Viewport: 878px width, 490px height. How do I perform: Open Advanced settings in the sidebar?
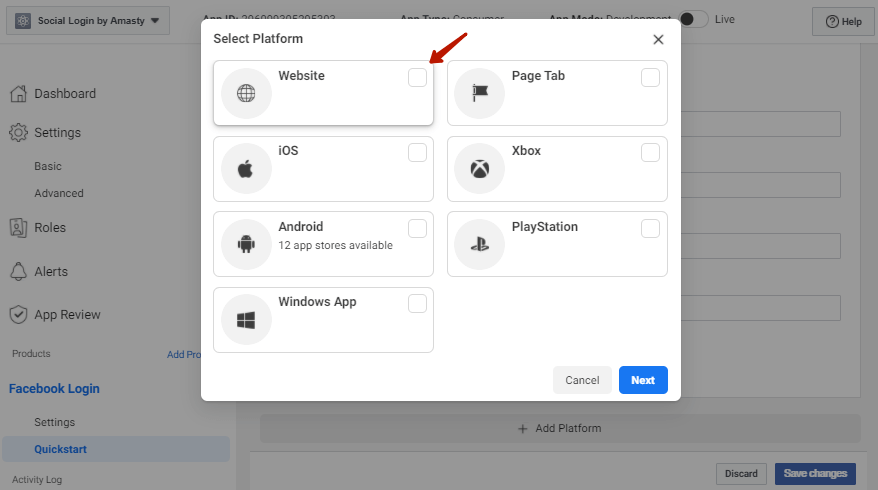tap(59, 193)
